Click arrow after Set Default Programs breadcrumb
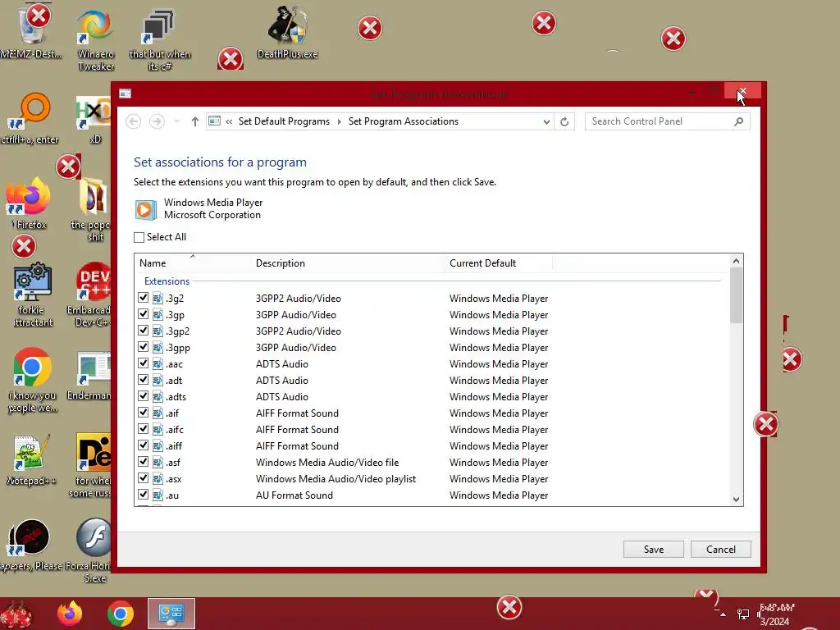Viewport: 840px width, 630px height. (339, 121)
